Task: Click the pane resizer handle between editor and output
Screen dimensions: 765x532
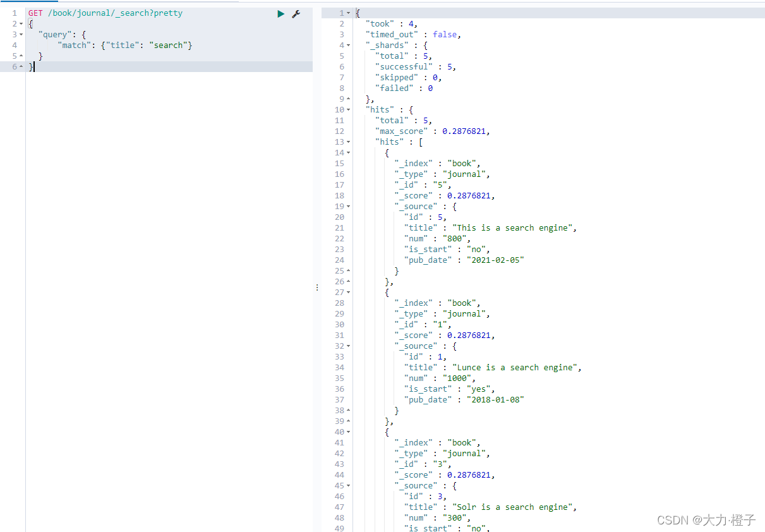Action: pyautogui.click(x=317, y=287)
